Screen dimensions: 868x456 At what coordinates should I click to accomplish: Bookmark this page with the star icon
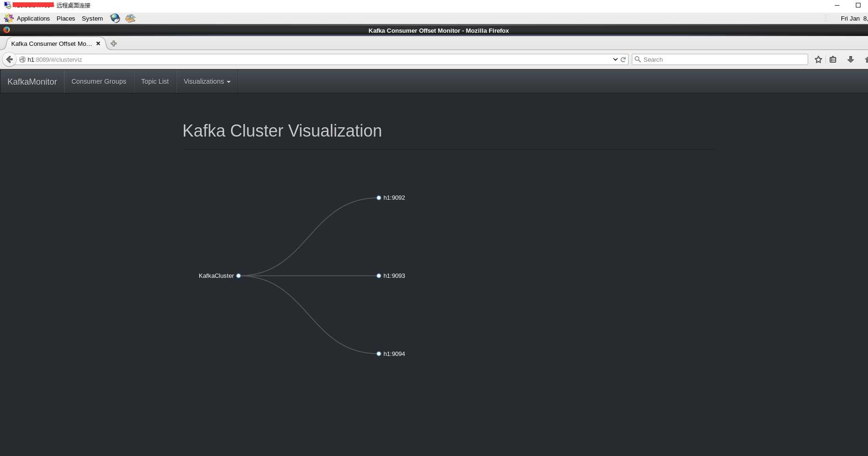click(818, 59)
